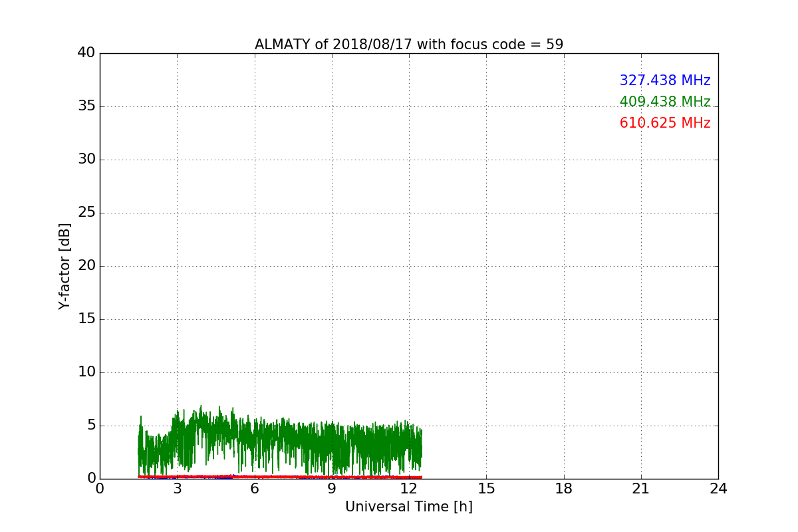Click the x-axis tick label 15
Viewport: 798px width, 532px height.
486,488
